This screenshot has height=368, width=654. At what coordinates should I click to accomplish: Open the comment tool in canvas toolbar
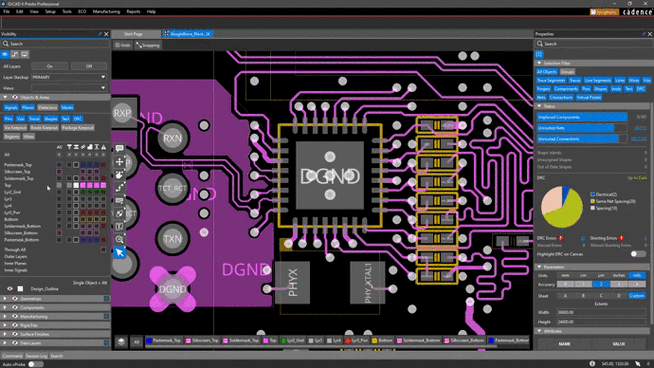click(x=120, y=148)
